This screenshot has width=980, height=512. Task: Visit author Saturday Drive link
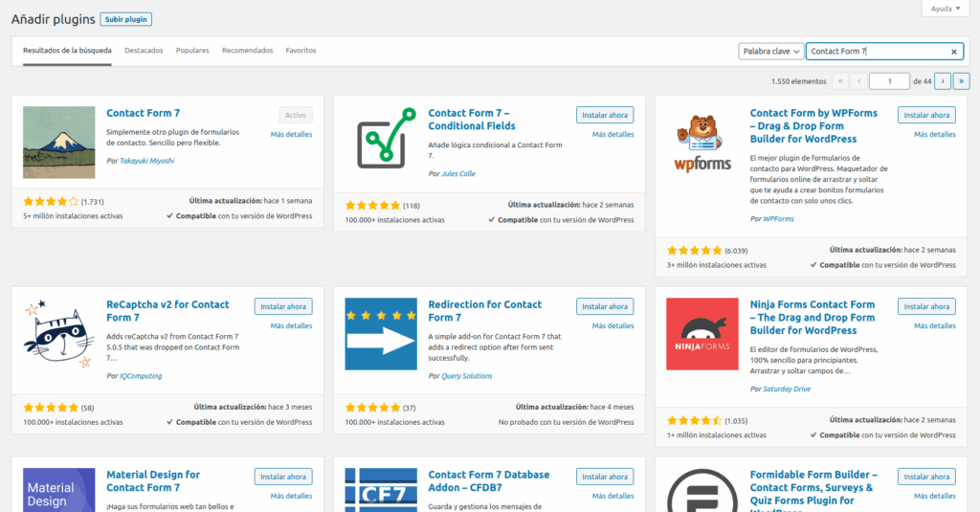tap(787, 389)
